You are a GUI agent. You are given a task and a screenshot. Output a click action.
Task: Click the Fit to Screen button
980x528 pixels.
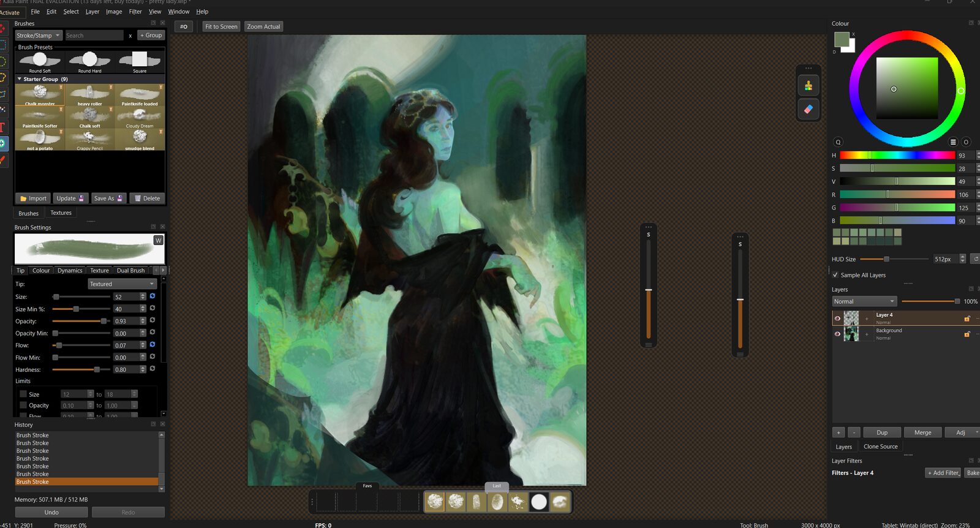(x=221, y=26)
